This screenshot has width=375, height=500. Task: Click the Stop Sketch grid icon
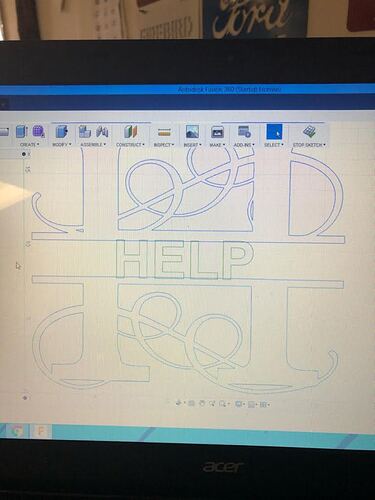tap(309, 132)
